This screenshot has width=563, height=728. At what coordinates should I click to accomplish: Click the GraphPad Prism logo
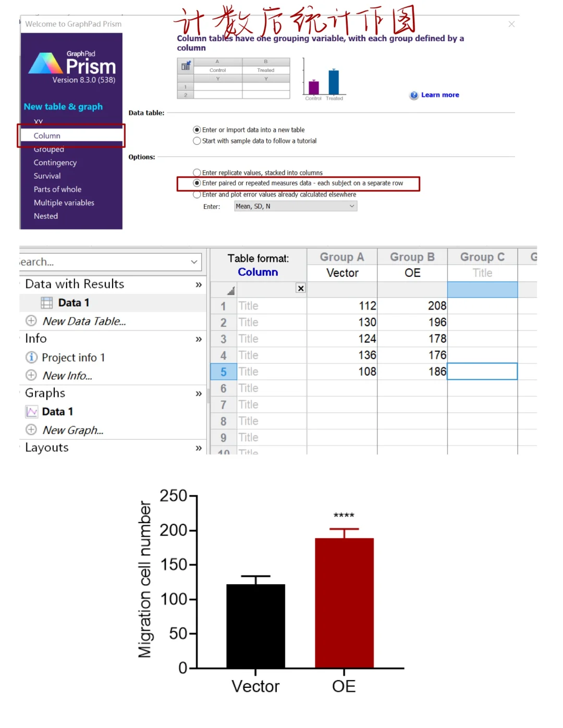pyautogui.click(x=72, y=66)
